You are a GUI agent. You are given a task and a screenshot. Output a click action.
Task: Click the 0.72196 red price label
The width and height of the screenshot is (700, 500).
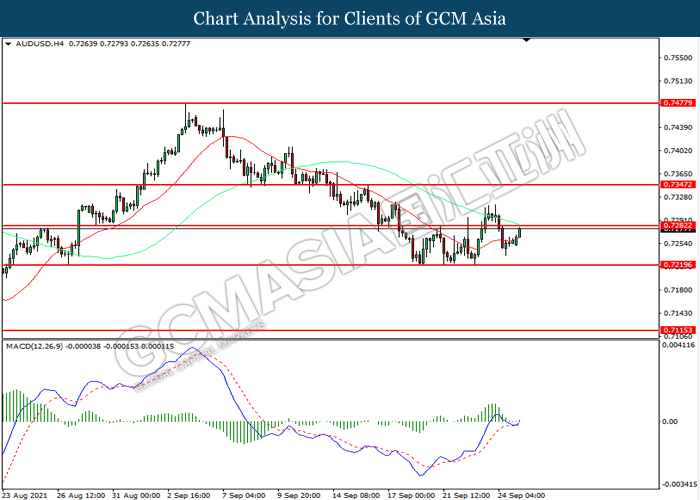[678, 265]
